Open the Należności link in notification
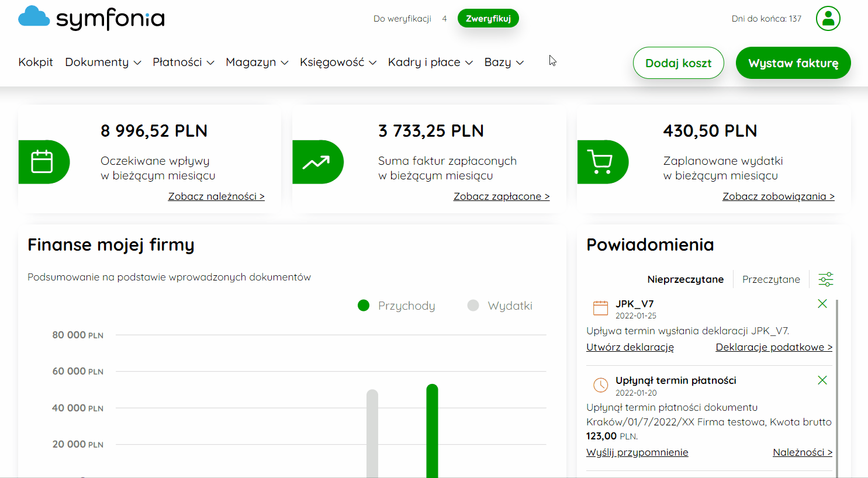 tap(803, 452)
